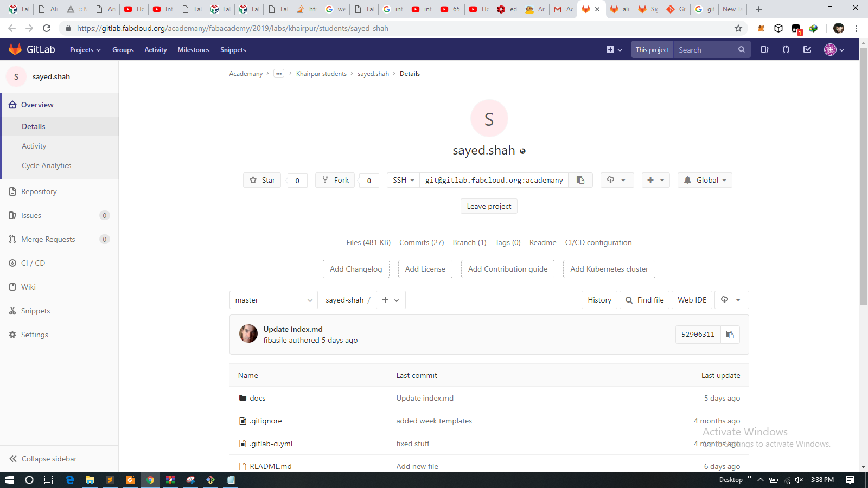
Task: Open Khairpur students breadcrumb link
Action: tap(321, 74)
